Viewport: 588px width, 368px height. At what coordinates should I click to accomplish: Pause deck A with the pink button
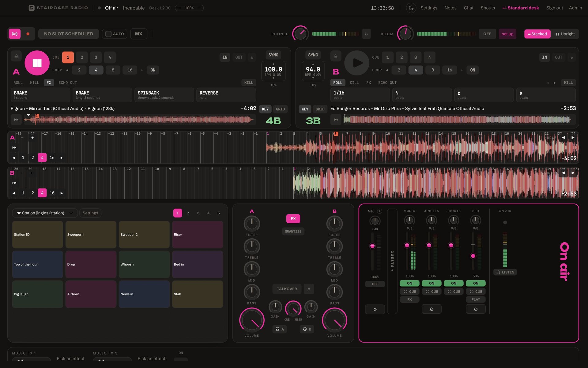37,63
